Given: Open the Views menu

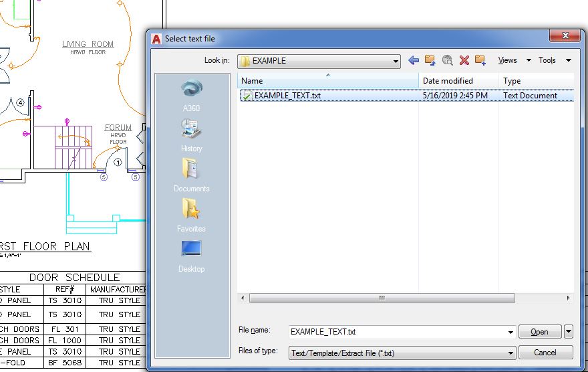Looking at the screenshot, I should point(514,60).
